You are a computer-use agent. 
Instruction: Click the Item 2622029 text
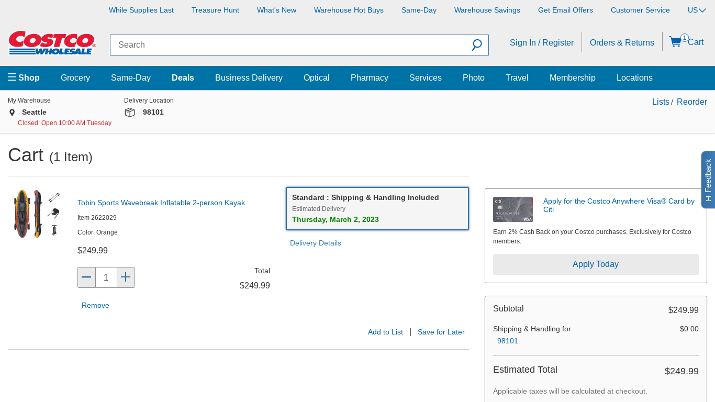[x=97, y=217]
